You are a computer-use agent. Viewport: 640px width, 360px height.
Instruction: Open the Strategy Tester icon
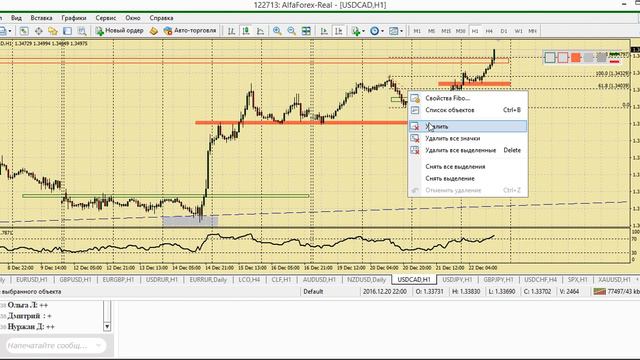pyautogui.click(x=82, y=31)
